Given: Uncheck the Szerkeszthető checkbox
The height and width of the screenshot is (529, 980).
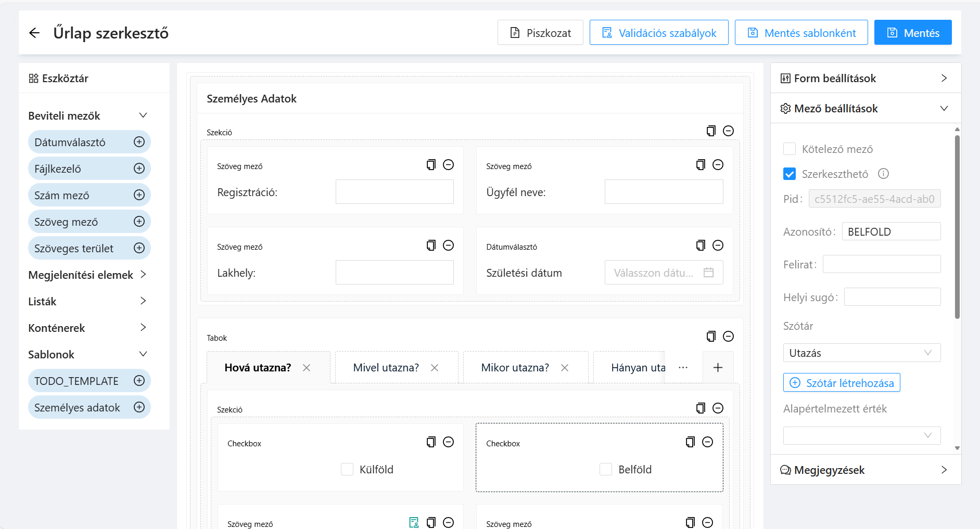Looking at the screenshot, I should (x=790, y=174).
